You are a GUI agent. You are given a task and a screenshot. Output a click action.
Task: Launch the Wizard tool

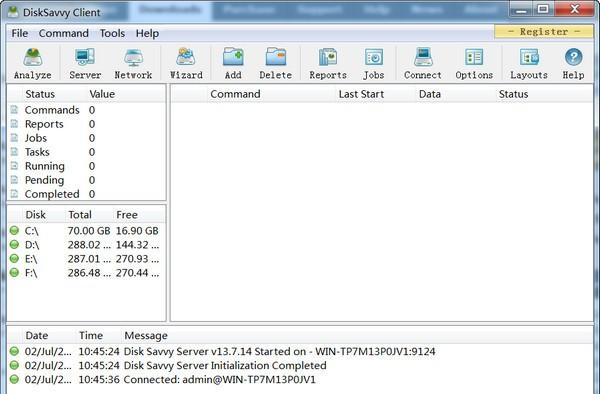186,58
